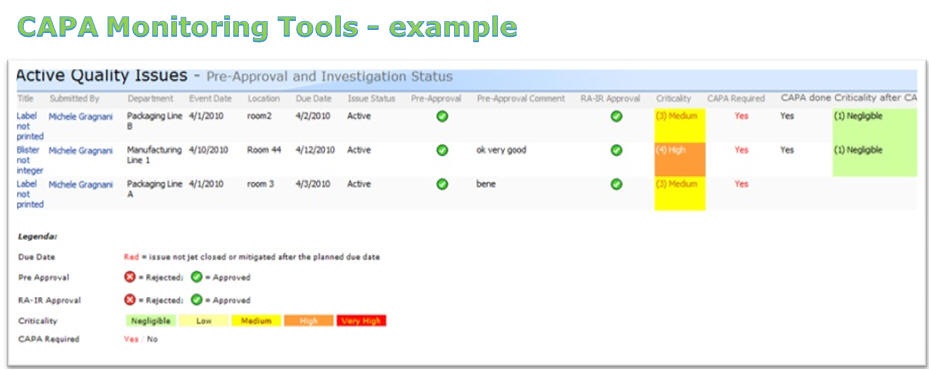Click Pre-Approval green check in Packaging Line A row
The image size is (930, 370).
(x=442, y=184)
